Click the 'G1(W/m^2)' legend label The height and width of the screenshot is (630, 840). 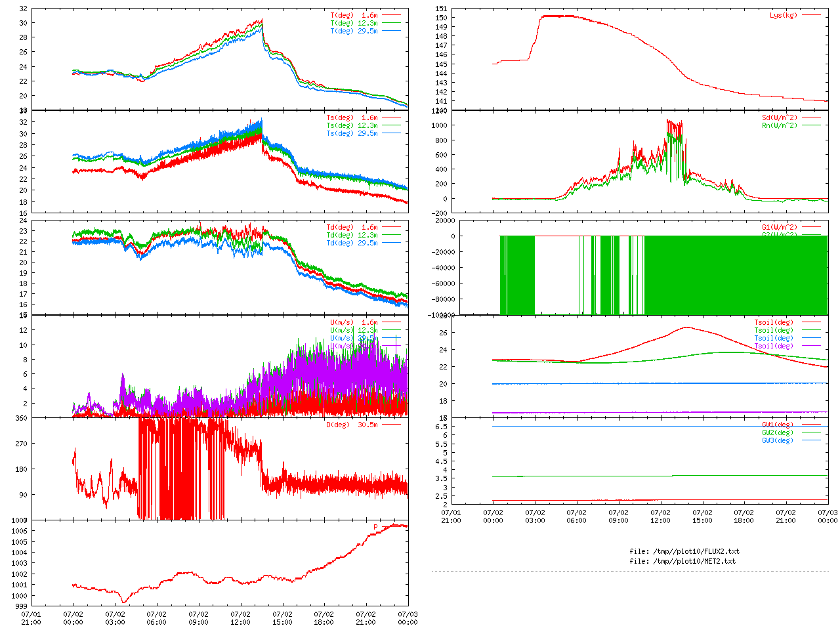pyautogui.click(x=780, y=227)
